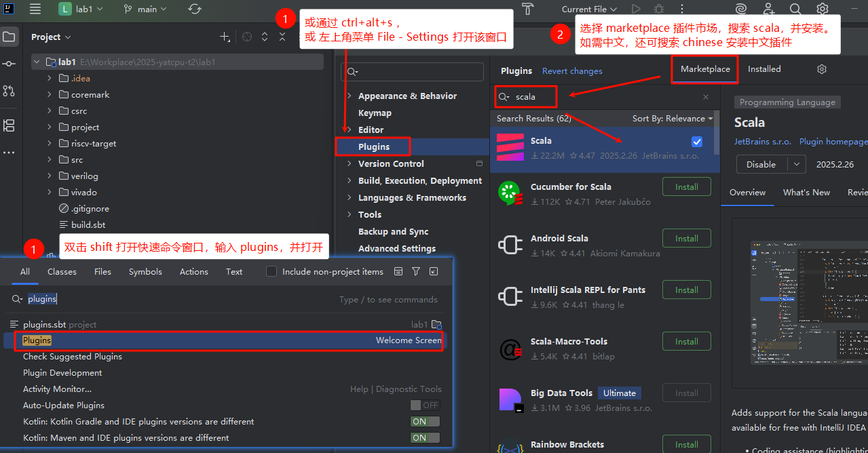Screen dimensions: 868x453
Task: Switch to the Marketplace tab
Action: [x=705, y=69]
